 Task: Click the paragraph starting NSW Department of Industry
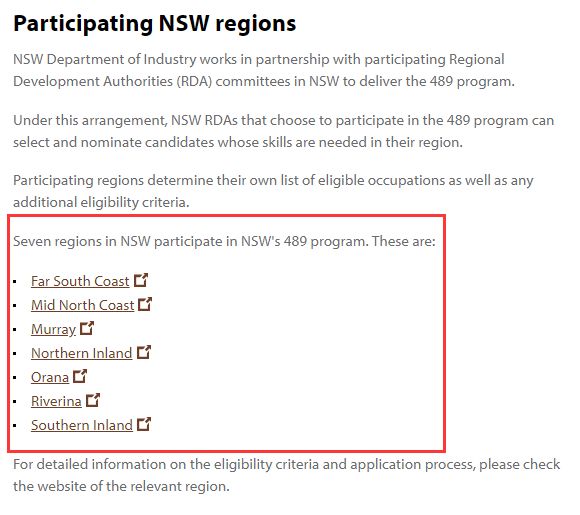(264, 70)
